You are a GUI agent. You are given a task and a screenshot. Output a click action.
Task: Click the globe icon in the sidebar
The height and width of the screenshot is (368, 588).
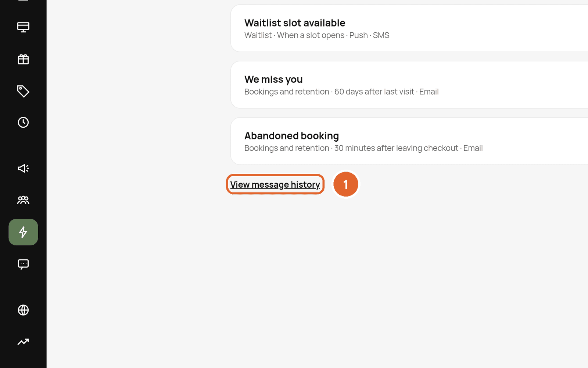pyautogui.click(x=23, y=310)
